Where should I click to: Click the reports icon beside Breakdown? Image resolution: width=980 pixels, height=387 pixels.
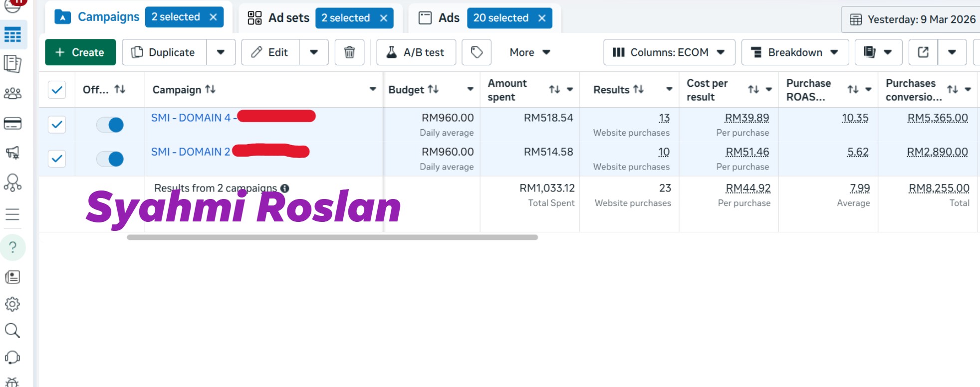[878, 52]
